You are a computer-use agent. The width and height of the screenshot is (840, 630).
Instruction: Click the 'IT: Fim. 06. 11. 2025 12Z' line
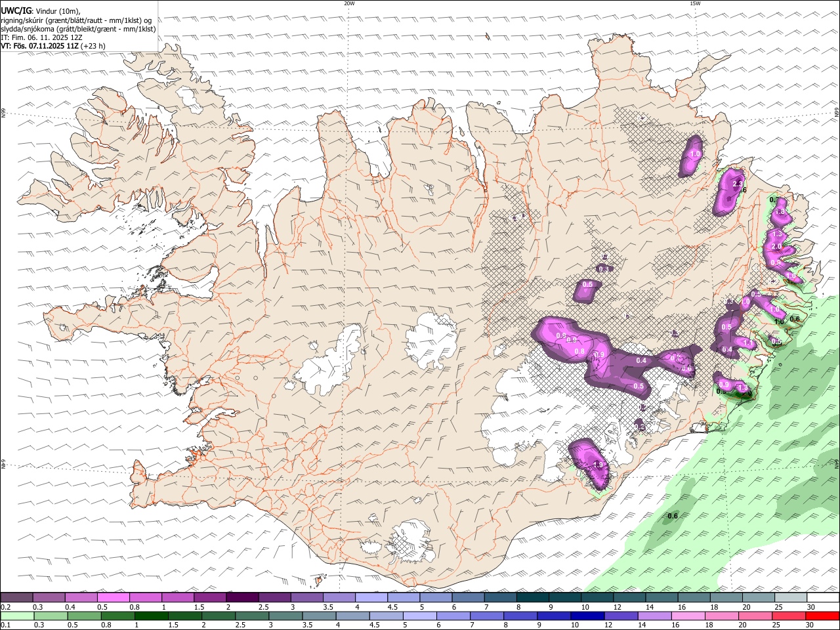point(41,37)
